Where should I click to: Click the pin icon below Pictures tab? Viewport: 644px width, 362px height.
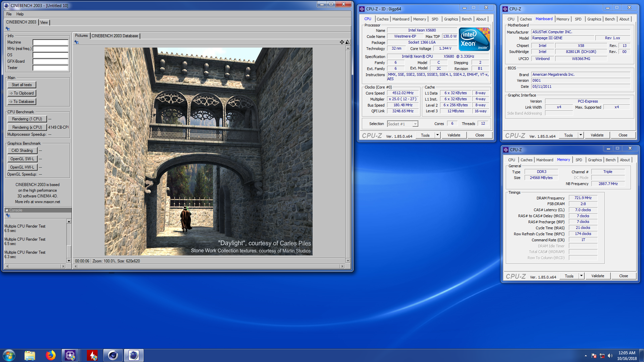76,42
